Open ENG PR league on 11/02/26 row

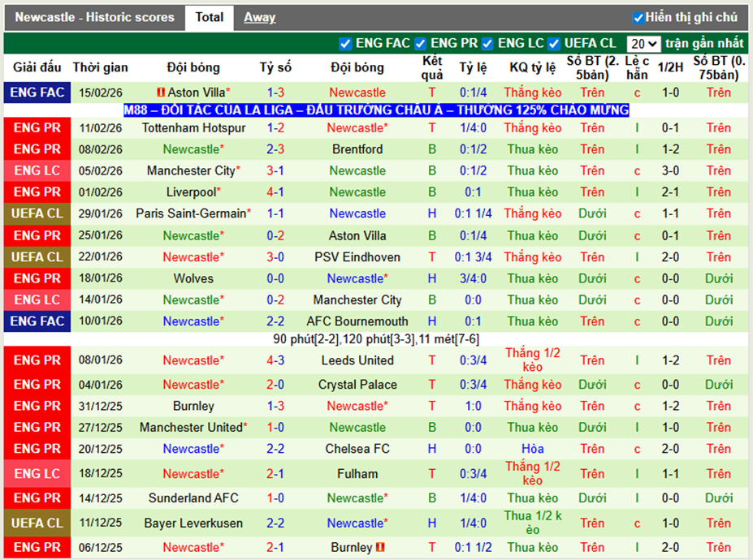coord(37,128)
